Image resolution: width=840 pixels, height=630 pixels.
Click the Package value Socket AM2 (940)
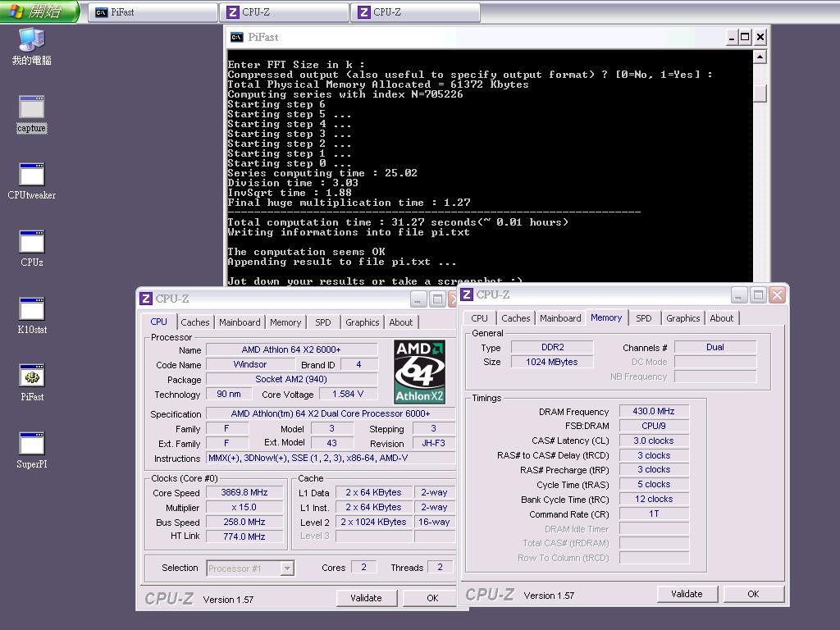coord(291,379)
